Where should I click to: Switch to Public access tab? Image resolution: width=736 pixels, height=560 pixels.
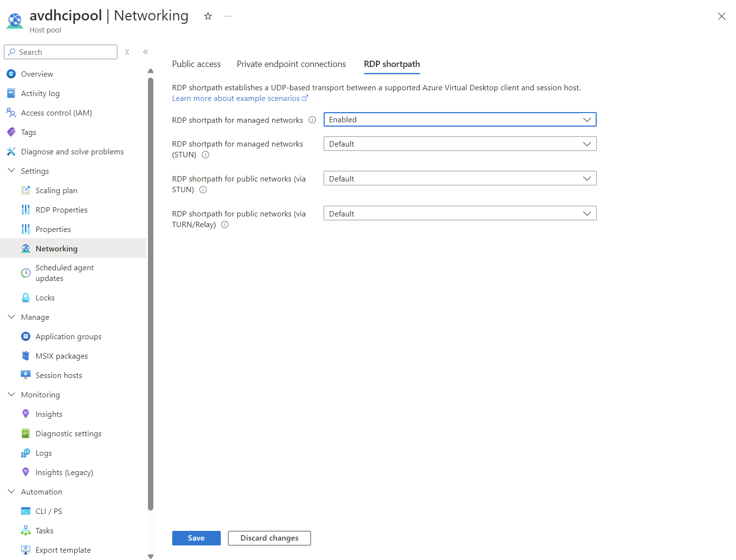(x=196, y=64)
